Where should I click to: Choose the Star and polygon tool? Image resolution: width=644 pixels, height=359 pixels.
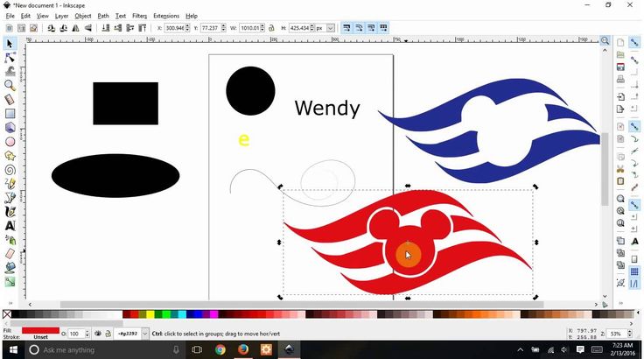(x=10, y=156)
